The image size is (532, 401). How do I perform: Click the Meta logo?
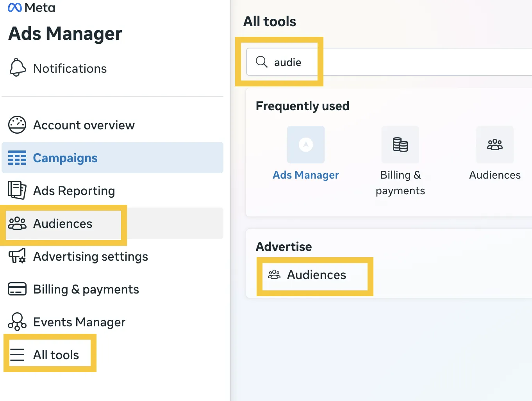(32, 7)
